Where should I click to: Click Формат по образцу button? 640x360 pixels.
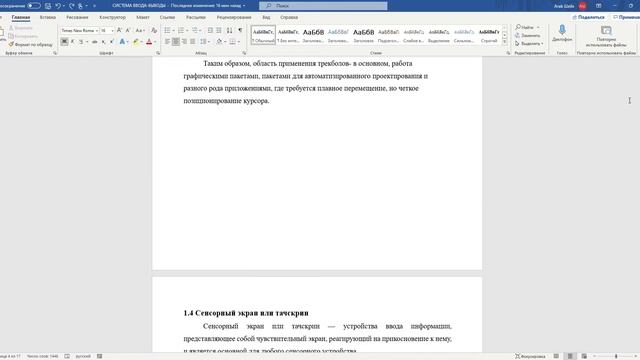pyautogui.click(x=31, y=44)
